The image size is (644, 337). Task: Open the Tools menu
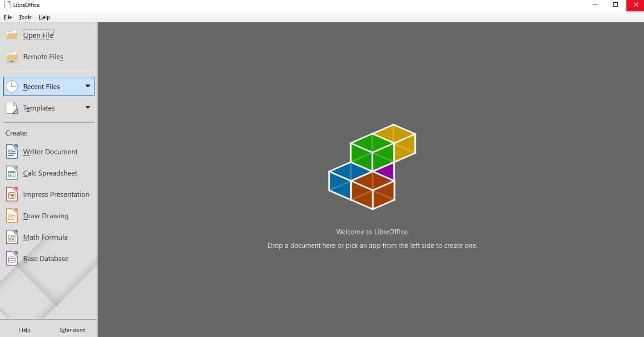(x=25, y=17)
